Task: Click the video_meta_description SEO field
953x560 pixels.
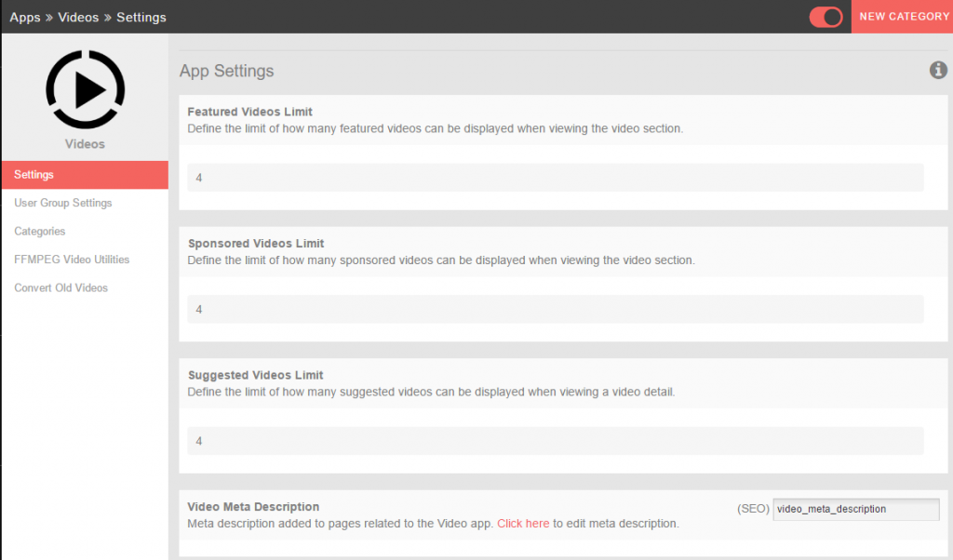Action: pos(855,510)
